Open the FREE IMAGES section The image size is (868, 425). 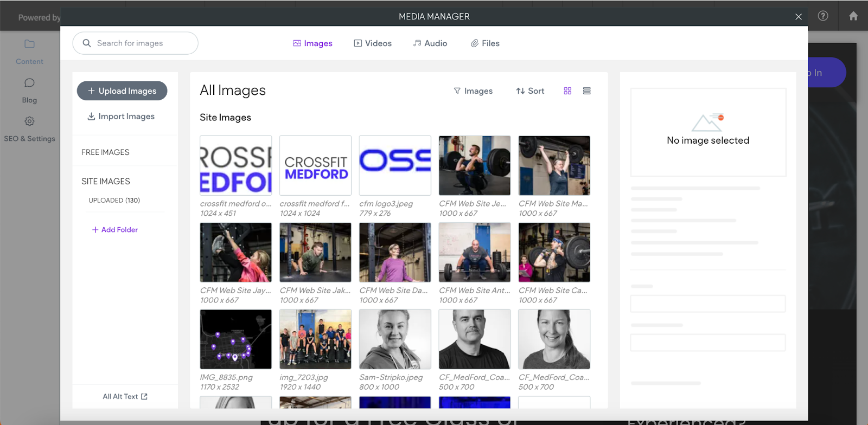point(105,152)
